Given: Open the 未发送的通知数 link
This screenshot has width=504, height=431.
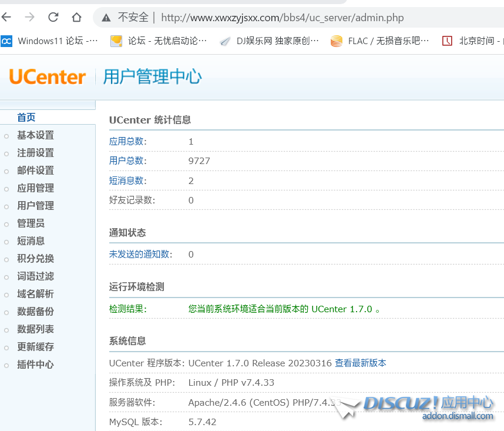Looking at the screenshot, I should coord(140,255).
